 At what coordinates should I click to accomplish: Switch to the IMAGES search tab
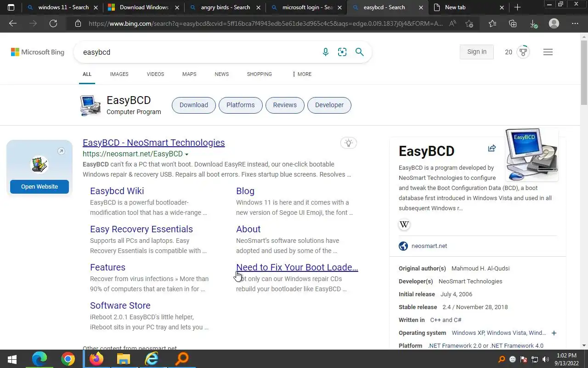click(119, 74)
